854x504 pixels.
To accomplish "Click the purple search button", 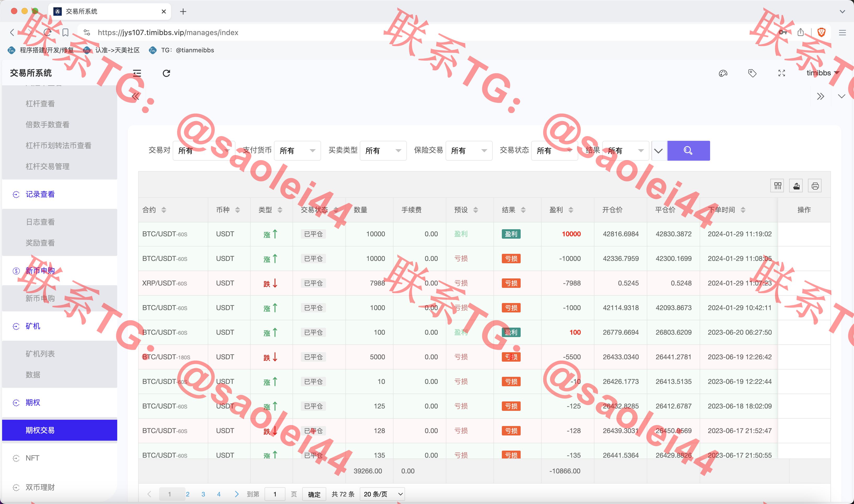I will tap(688, 150).
